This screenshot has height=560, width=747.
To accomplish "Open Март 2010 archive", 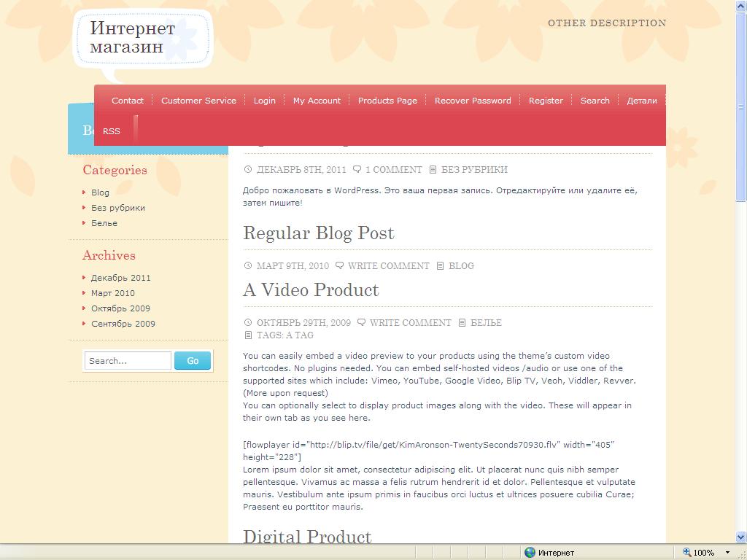I will tap(113, 293).
